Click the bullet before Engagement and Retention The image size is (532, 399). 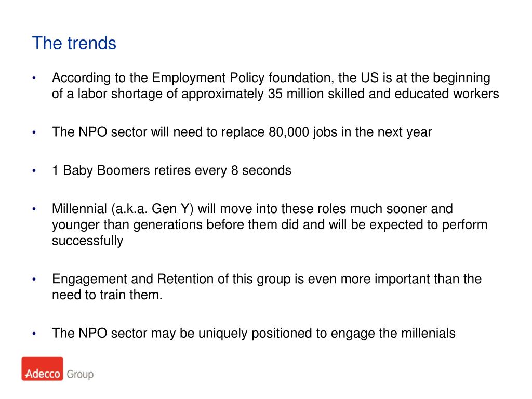34,279
